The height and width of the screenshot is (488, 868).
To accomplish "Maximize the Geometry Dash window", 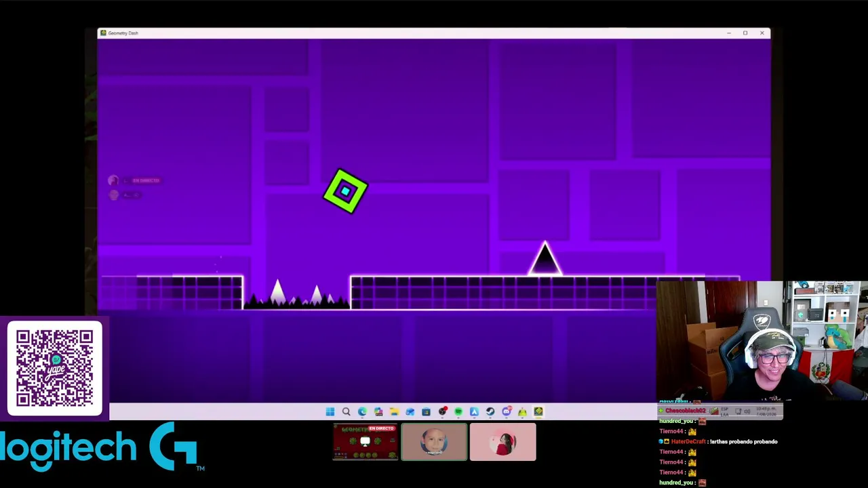I will pyautogui.click(x=745, y=33).
